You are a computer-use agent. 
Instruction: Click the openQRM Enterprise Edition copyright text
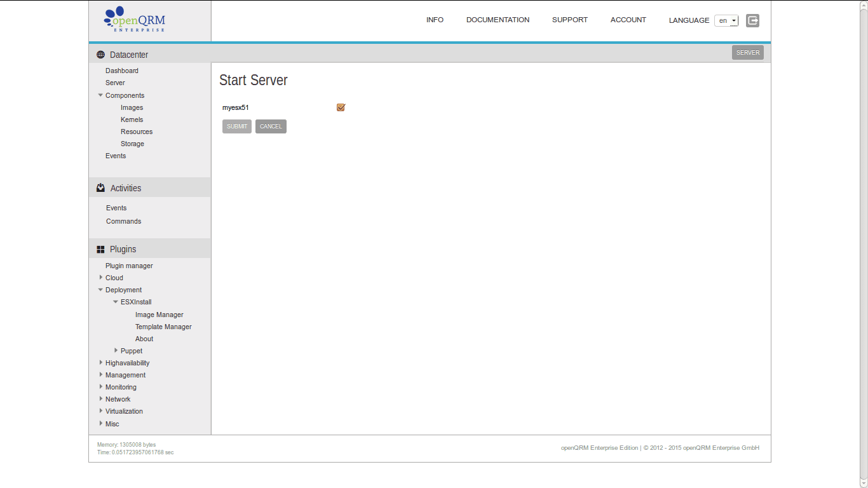pos(660,448)
